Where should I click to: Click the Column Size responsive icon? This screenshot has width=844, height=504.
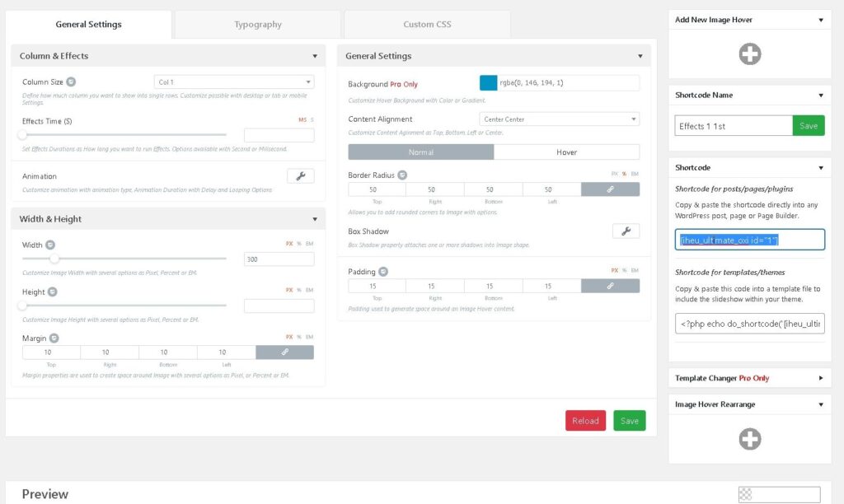coord(71,82)
